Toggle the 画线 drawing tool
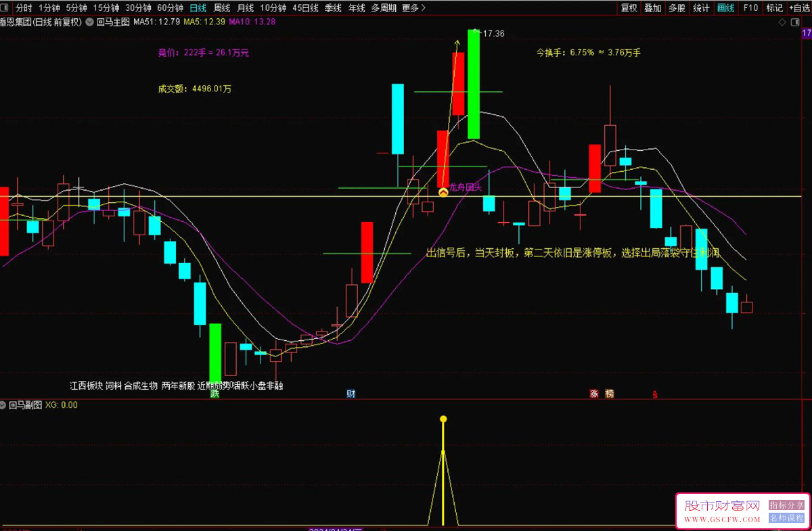812x531 pixels. point(725,8)
